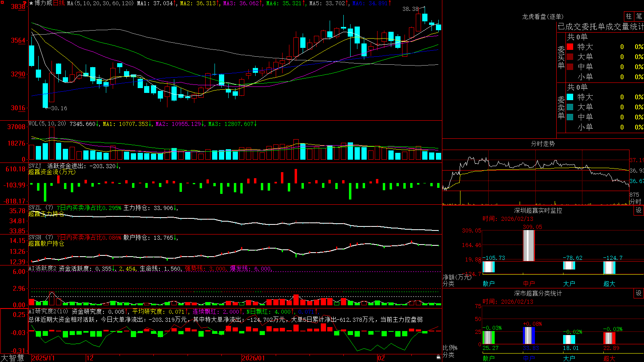Click the 30.16 low price label
The height and width of the screenshot is (362, 644).
click(x=59, y=108)
